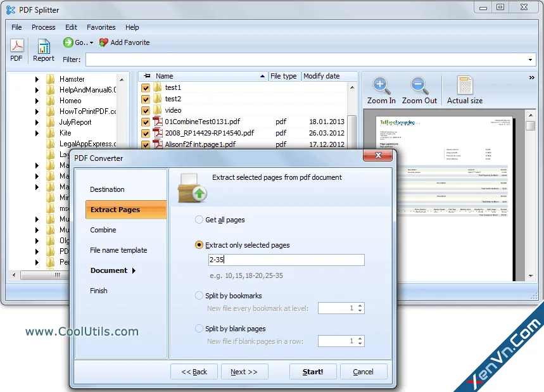The width and height of the screenshot is (544, 392).
Task: Click the Zoom In magnifier icon
Action: 381,85
